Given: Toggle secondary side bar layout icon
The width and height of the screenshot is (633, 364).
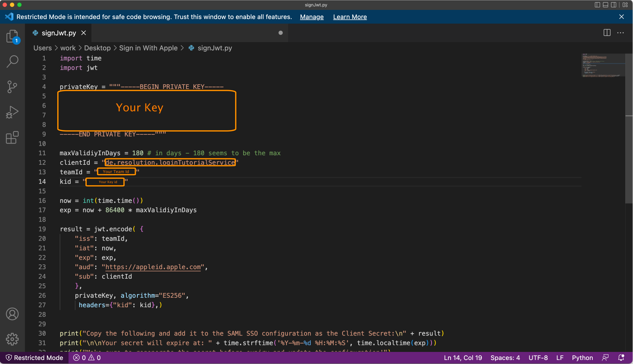Looking at the screenshot, I should coord(614,5).
